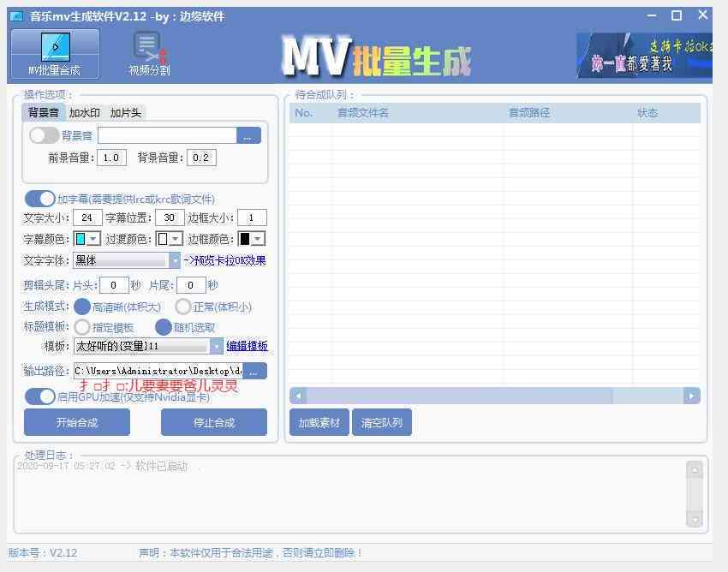Click the 版本号：V2.12 status text
Viewport: 728px width, 572px height.
tap(43, 553)
